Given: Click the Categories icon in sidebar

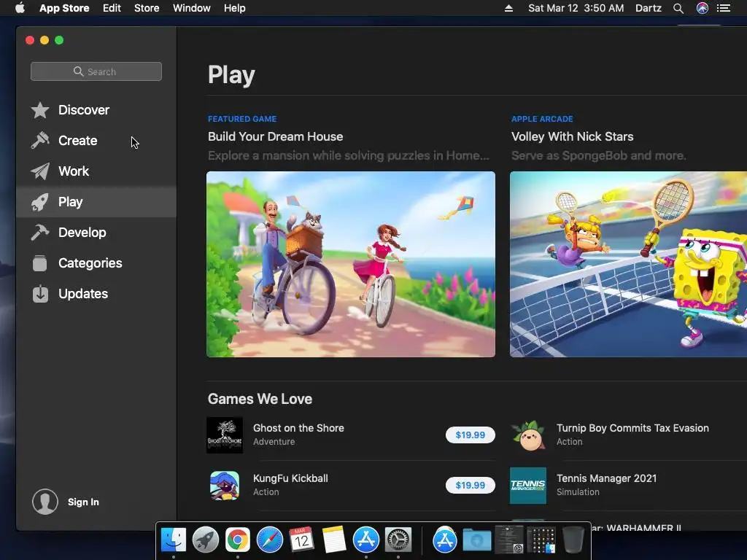Looking at the screenshot, I should click(40, 262).
